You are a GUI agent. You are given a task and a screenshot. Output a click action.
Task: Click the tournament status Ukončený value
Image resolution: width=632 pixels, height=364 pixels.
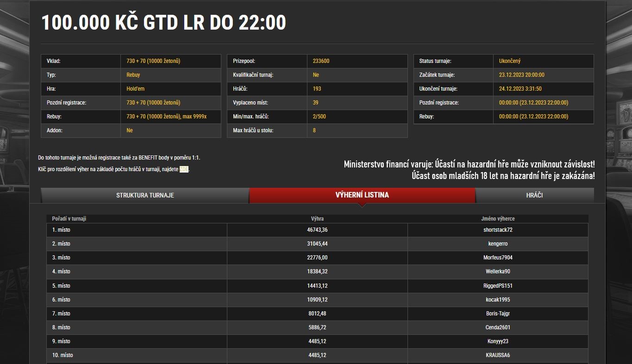click(510, 61)
